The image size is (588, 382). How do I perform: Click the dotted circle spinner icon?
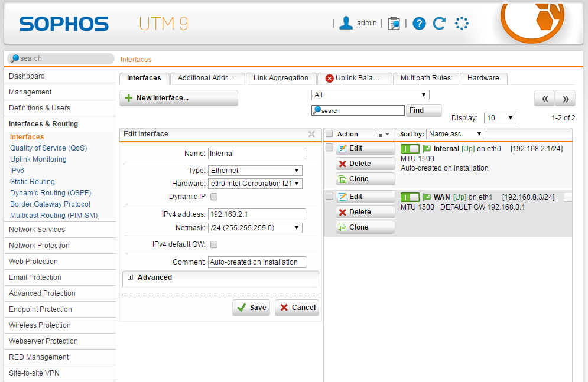coord(462,23)
